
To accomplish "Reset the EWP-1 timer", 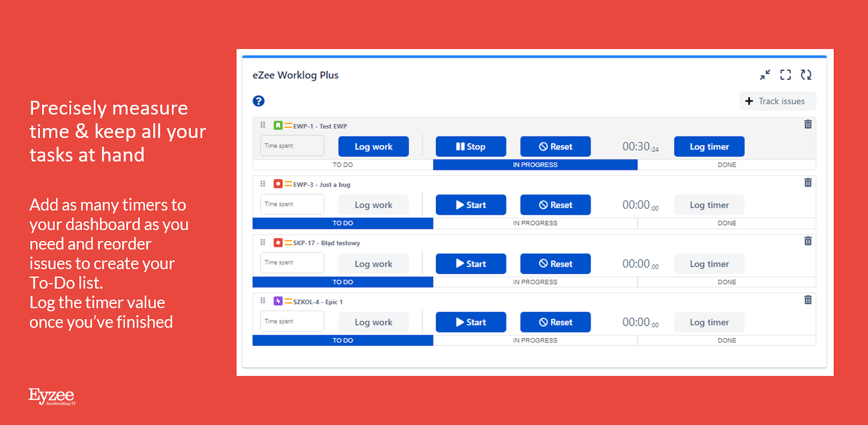I will (556, 146).
